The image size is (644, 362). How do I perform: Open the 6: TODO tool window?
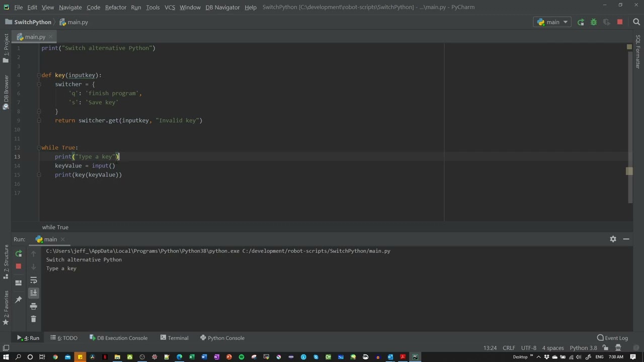coord(64,338)
